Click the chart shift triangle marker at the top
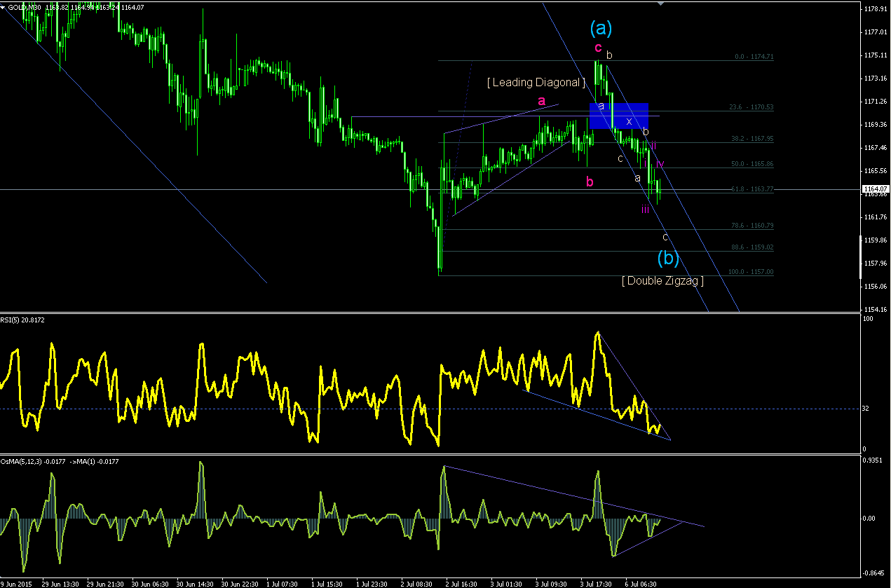Screen dimensions: 891x588 pos(660,4)
